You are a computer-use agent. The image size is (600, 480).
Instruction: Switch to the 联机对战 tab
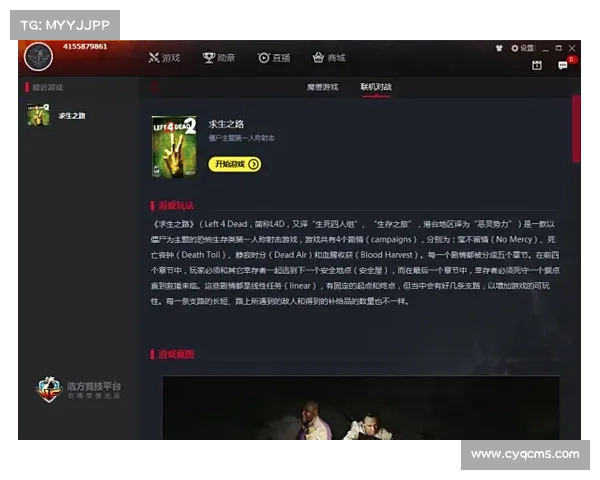tap(376, 87)
